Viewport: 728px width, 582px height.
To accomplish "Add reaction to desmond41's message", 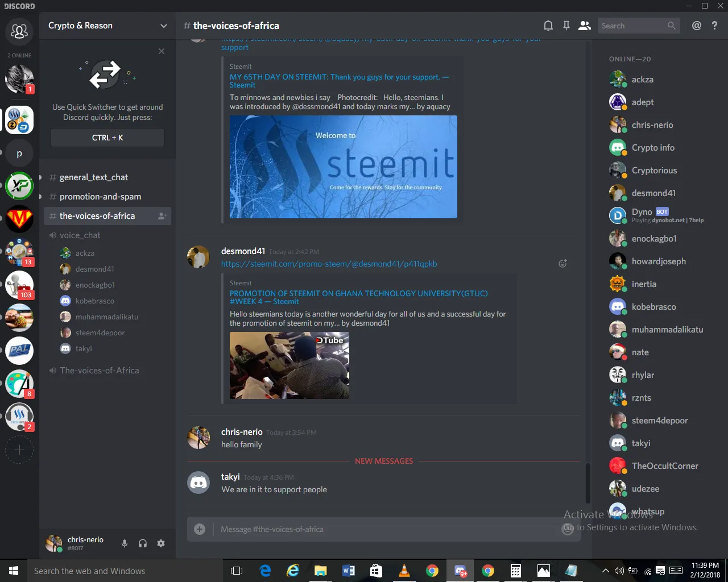I will 562,263.
